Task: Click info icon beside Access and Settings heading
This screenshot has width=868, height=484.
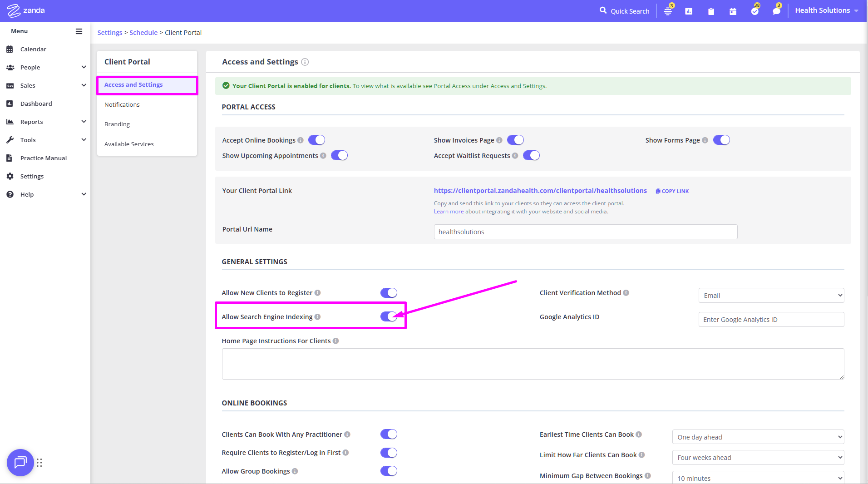Action: click(x=305, y=62)
